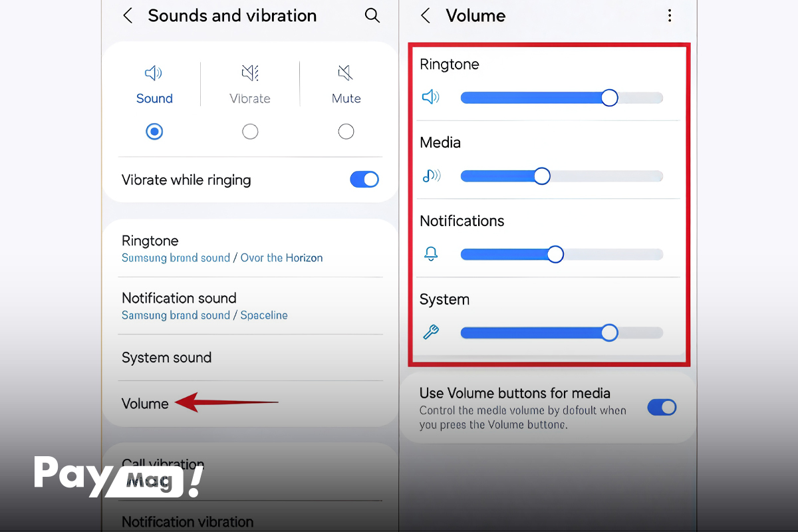Tap the Notifications bell icon
Image resolution: width=798 pixels, height=532 pixels.
click(431, 254)
